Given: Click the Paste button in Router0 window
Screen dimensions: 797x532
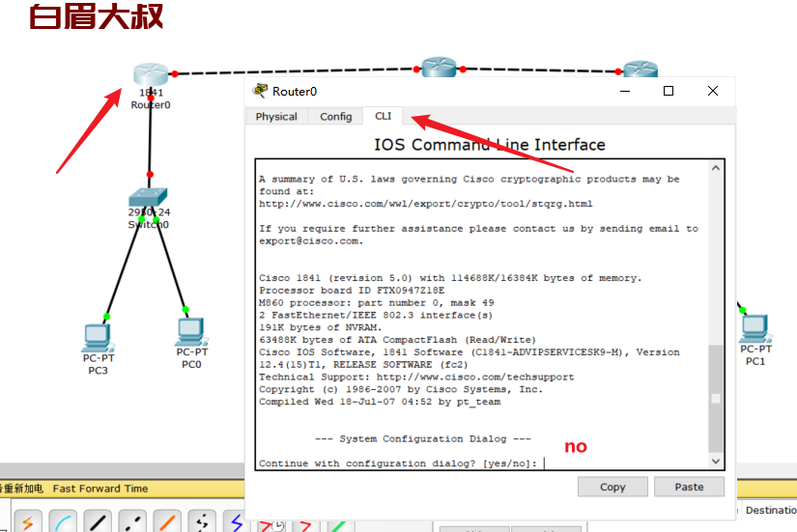Looking at the screenshot, I should pyautogui.click(x=689, y=487).
